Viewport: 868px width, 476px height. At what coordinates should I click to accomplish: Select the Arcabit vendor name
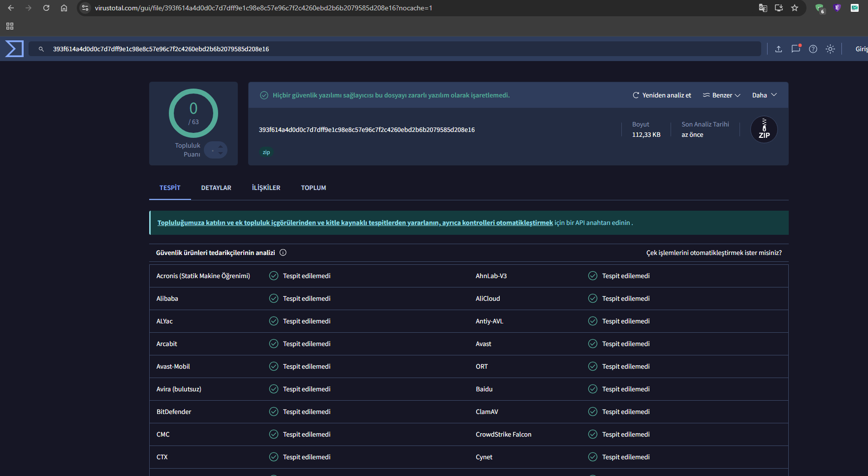pos(167,344)
